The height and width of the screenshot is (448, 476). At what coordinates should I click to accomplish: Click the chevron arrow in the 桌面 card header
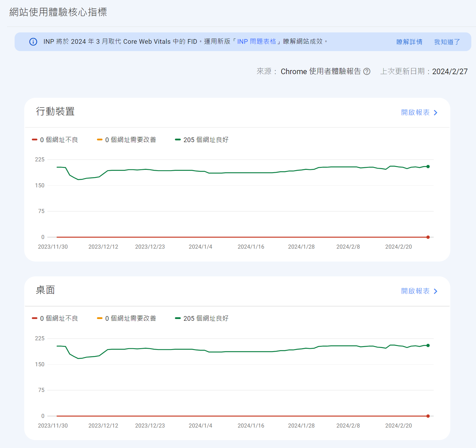[x=436, y=291]
